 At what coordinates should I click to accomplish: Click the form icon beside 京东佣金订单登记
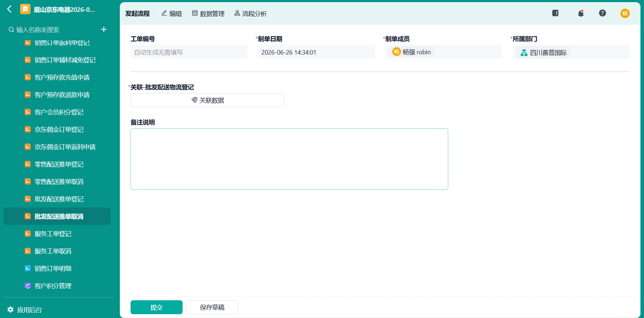click(x=28, y=130)
